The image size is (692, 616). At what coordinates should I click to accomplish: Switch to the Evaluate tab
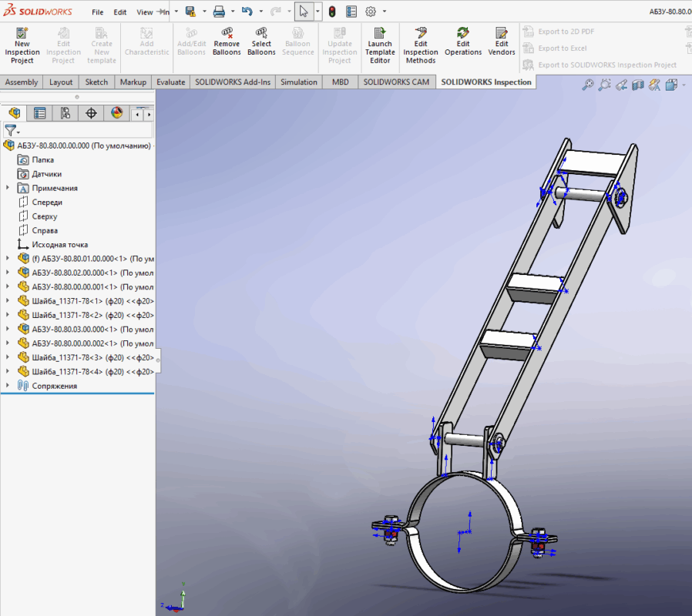coord(170,82)
